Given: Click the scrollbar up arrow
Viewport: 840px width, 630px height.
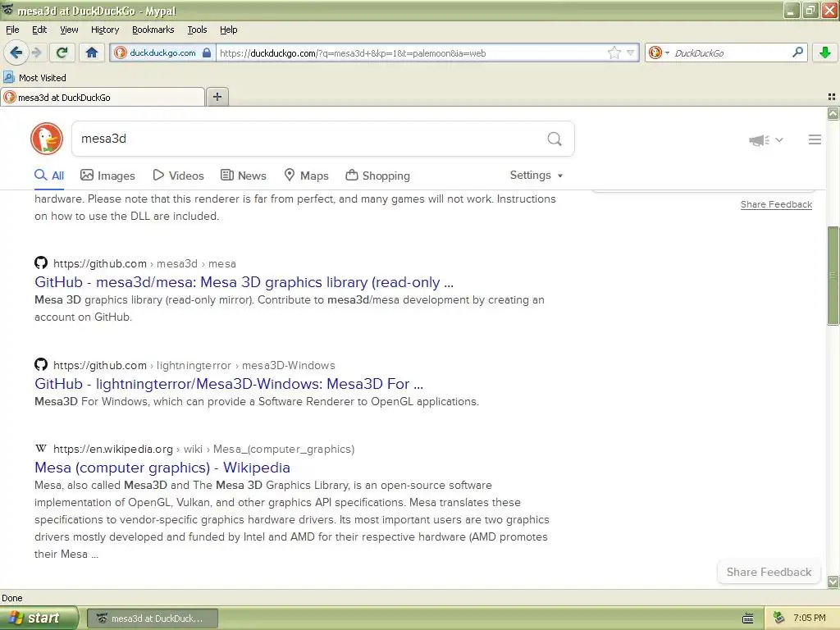Looking at the screenshot, I should (833, 113).
